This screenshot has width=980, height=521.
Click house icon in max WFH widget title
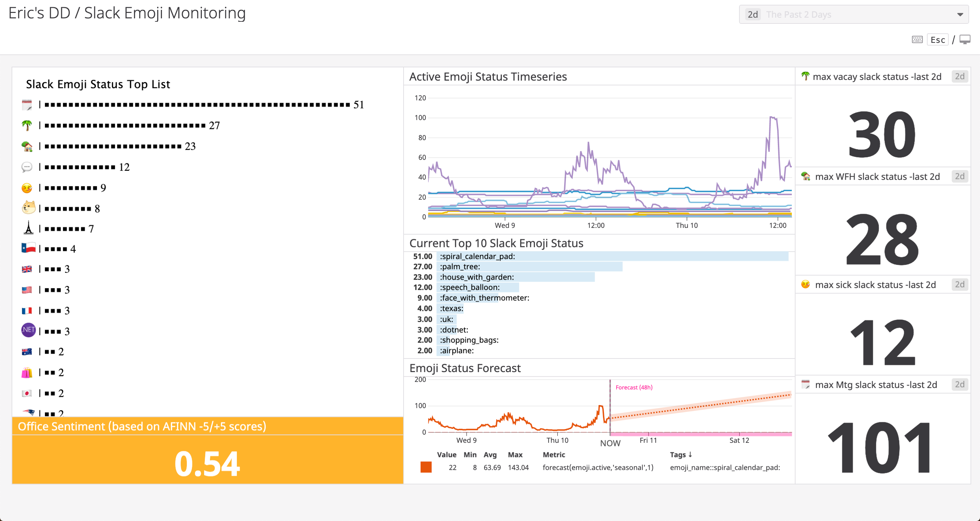[806, 176]
